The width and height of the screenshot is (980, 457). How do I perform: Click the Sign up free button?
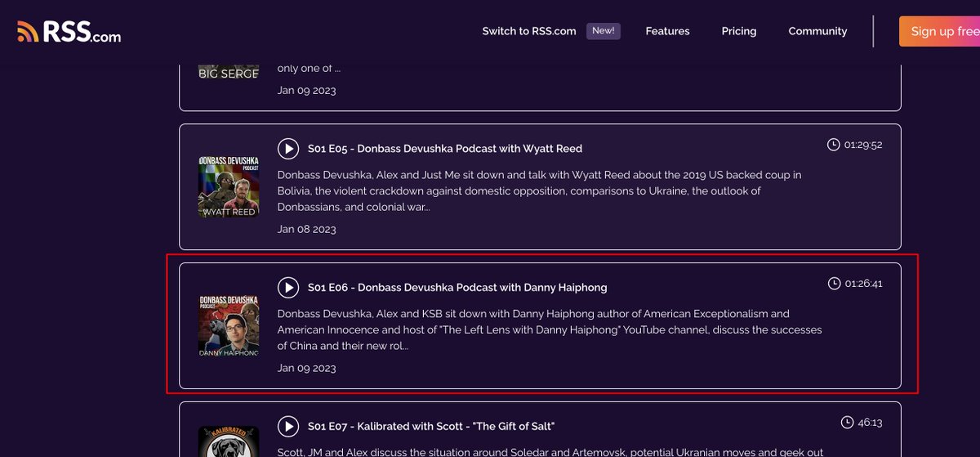tap(940, 31)
